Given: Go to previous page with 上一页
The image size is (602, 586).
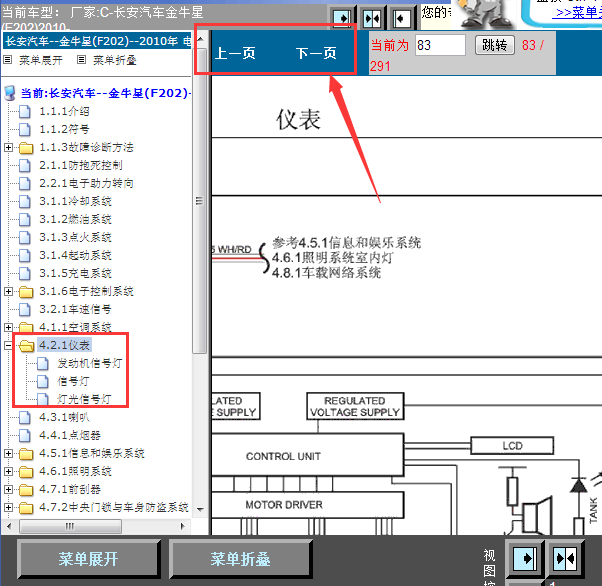Looking at the screenshot, I should point(235,53).
